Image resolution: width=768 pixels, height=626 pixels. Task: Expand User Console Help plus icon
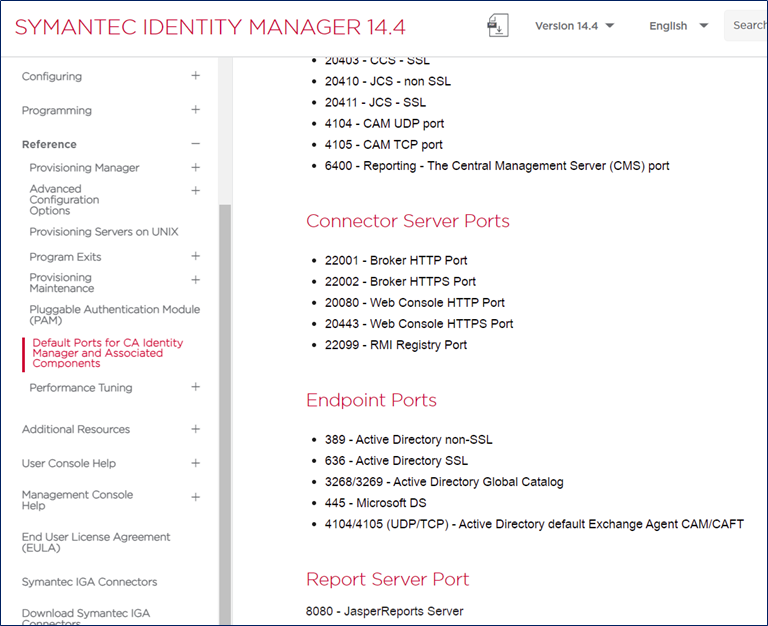[x=195, y=463]
